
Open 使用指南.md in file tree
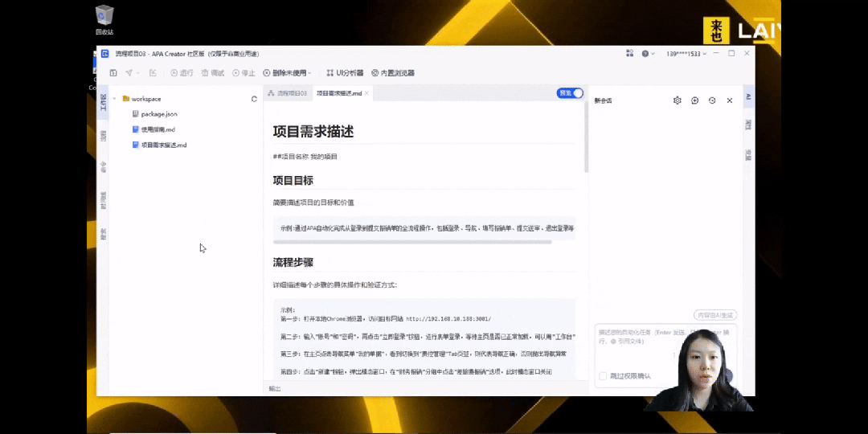tap(154, 129)
